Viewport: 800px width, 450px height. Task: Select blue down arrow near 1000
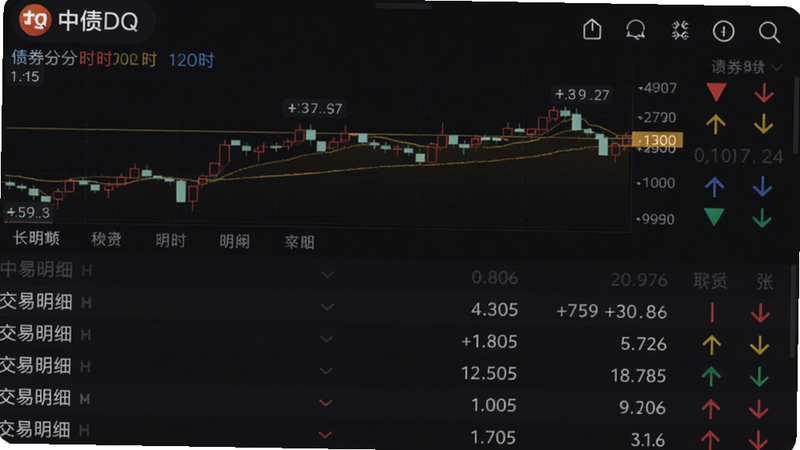(x=762, y=187)
